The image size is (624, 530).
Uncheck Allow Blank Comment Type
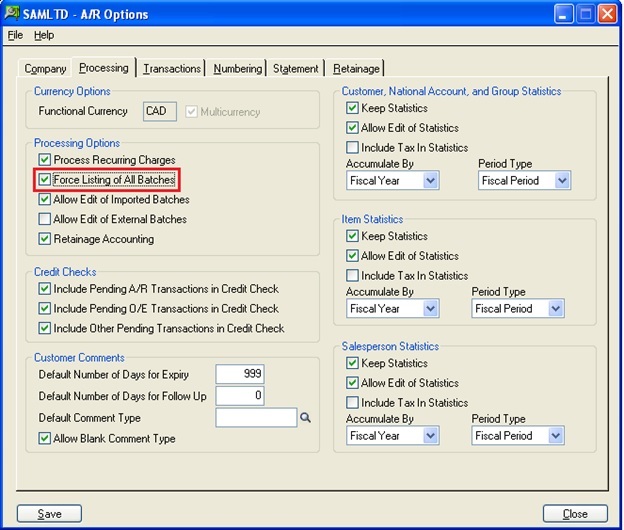click(45, 438)
